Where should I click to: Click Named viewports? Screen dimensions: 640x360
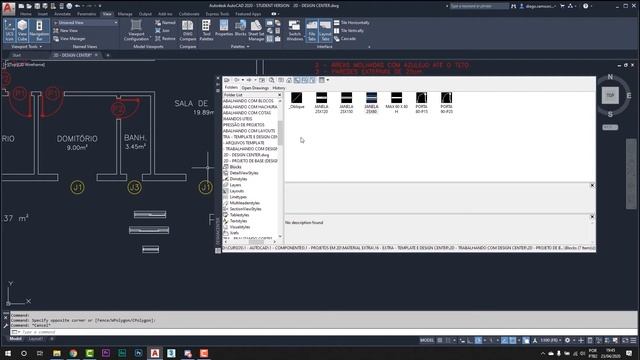coord(165,23)
